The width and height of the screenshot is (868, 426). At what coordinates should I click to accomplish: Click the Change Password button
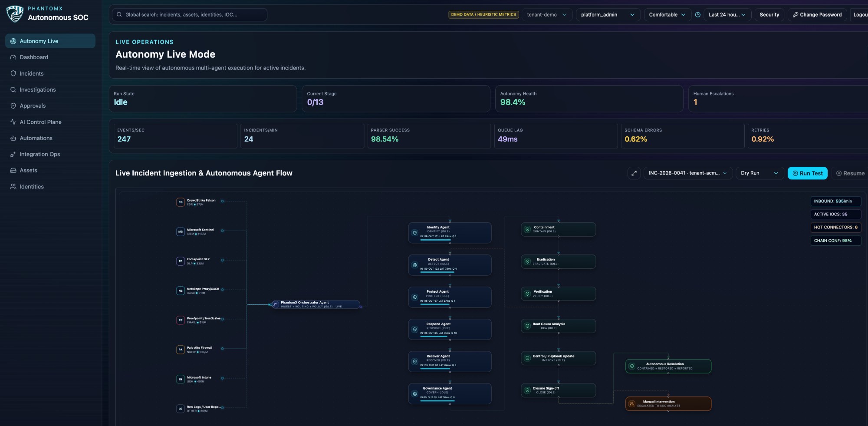click(x=817, y=14)
